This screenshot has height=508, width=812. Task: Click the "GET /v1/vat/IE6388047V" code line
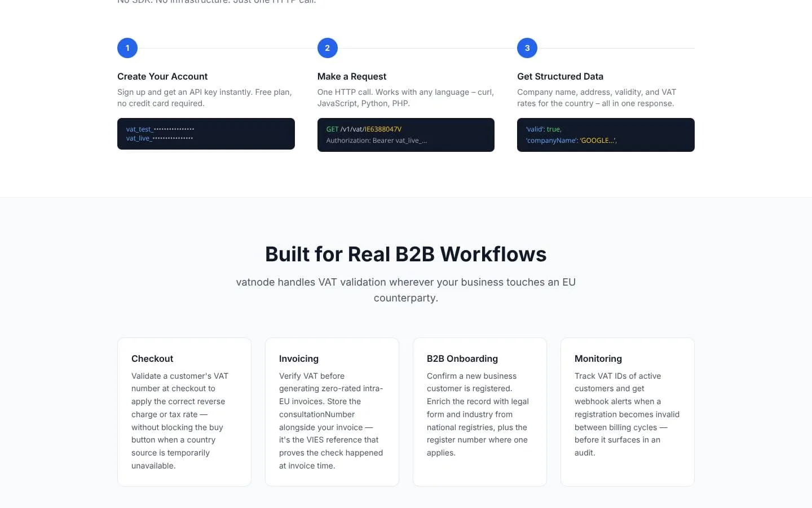[364, 129]
